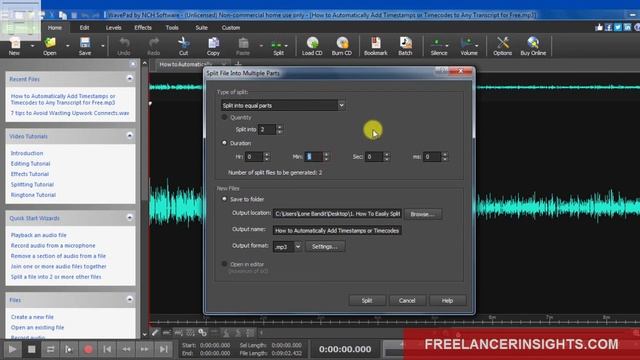Select the Save to folder option

click(x=224, y=199)
